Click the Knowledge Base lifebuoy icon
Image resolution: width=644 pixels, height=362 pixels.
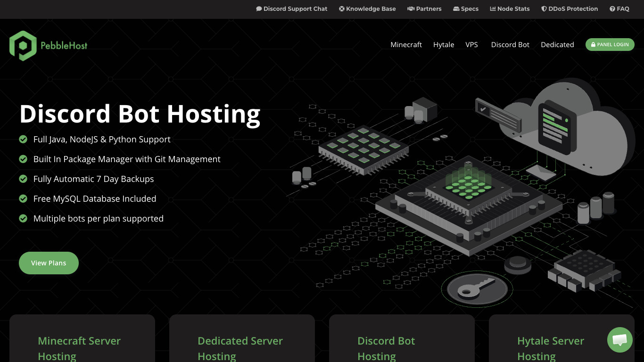[341, 9]
